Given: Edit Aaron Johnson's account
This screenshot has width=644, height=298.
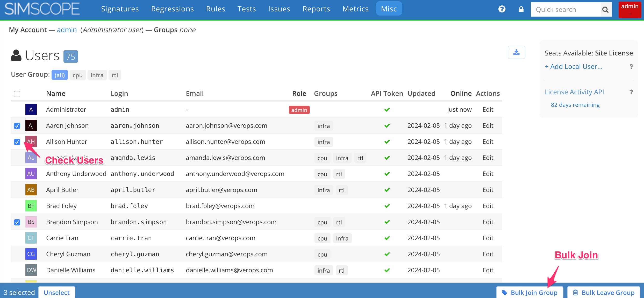Looking at the screenshot, I should point(488,125).
